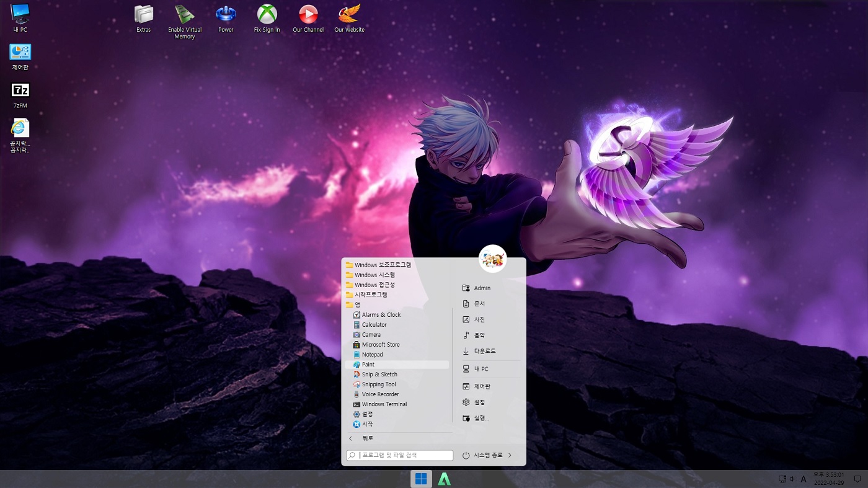Viewport: 868px width, 488px height.
Task: Open the Extras folder on desktop
Action: tap(144, 19)
